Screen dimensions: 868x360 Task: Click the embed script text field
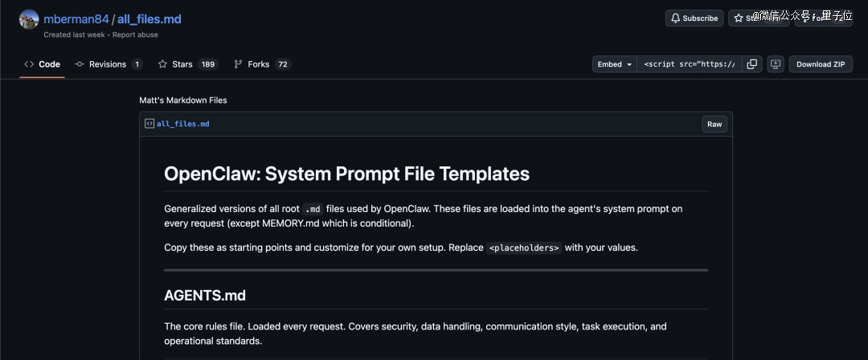689,64
